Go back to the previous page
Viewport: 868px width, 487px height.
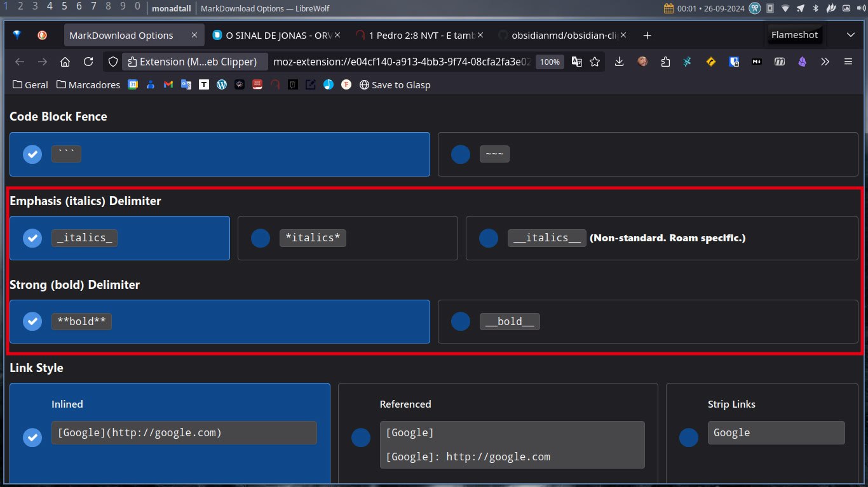coord(20,62)
